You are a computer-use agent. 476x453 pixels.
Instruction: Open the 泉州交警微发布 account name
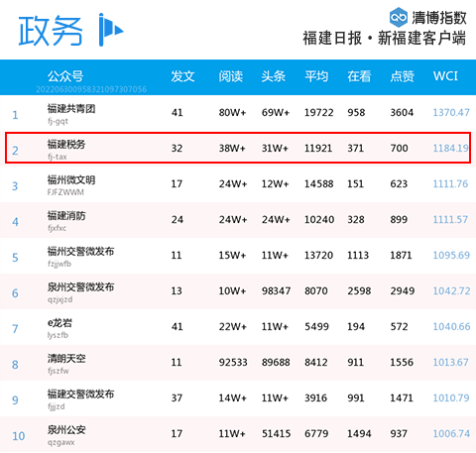(x=80, y=286)
